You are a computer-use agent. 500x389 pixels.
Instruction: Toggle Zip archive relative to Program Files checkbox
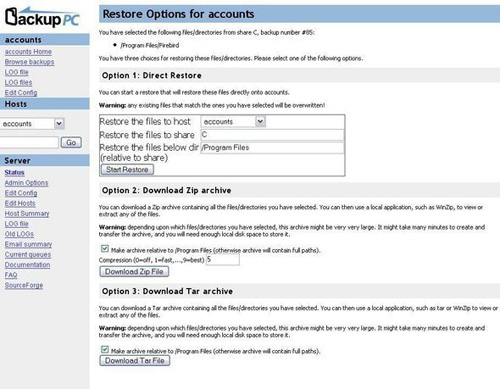[105, 249]
